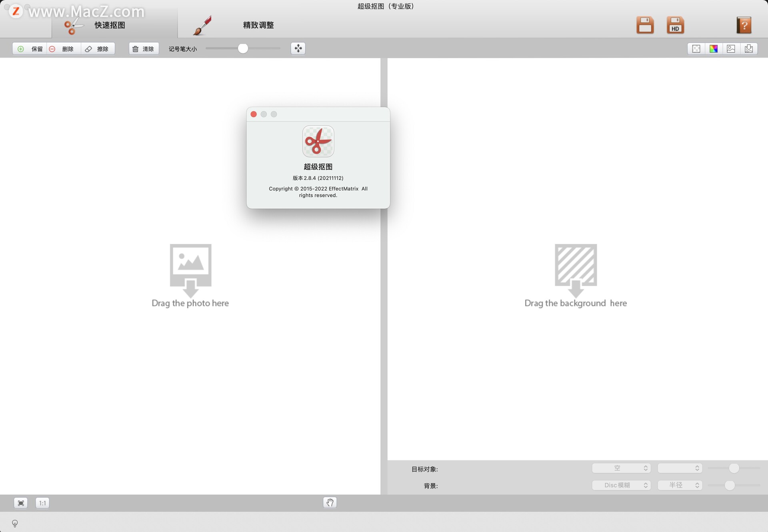Image resolution: width=768 pixels, height=532 pixels.
Task: Click the save floppy disk icon
Action: pos(645,25)
